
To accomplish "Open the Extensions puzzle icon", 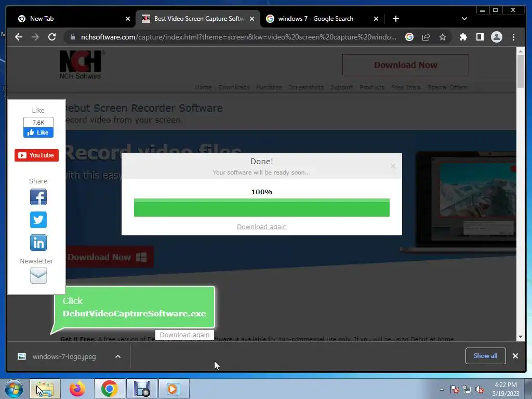I will [463, 37].
